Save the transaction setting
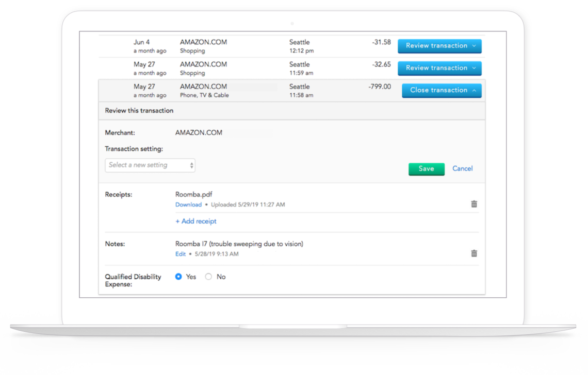Image resolution: width=588 pixels, height=375 pixels. click(426, 169)
